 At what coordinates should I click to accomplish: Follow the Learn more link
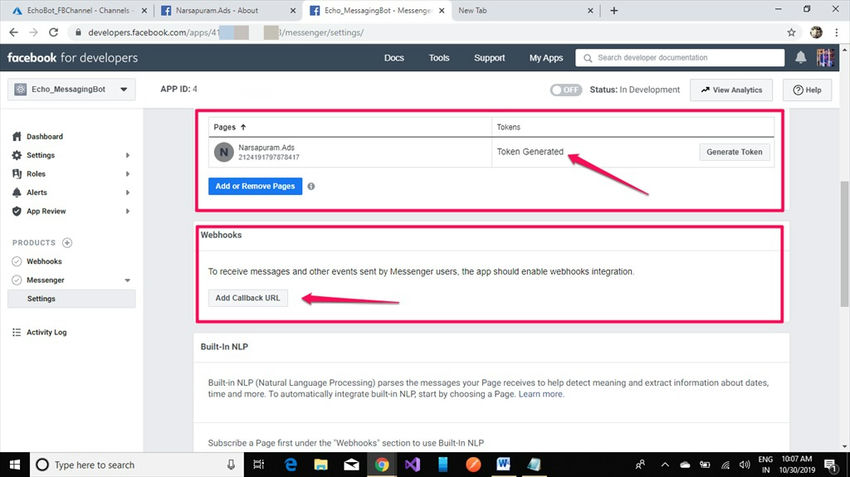tap(540, 394)
